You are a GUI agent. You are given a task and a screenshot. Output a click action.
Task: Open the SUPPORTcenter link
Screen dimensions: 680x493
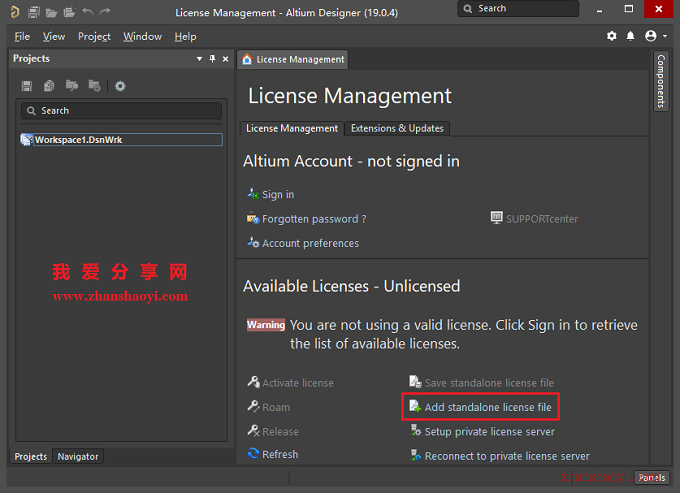click(542, 219)
